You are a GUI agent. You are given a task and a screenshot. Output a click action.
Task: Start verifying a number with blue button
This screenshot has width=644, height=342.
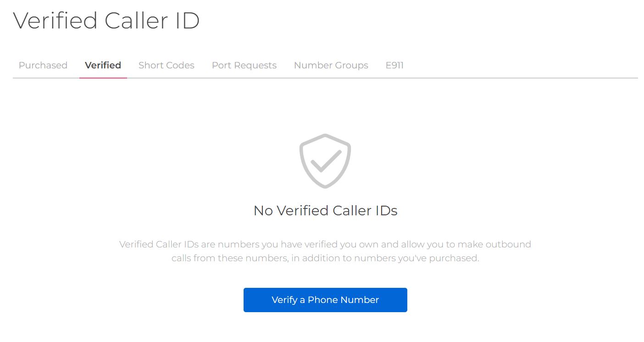[x=325, y=300]
